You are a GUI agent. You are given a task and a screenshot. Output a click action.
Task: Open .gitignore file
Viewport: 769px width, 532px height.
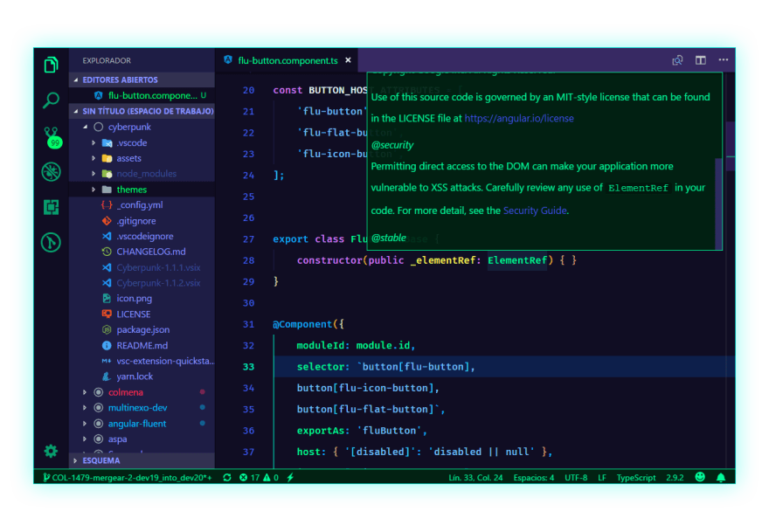(x=142, y=221)
